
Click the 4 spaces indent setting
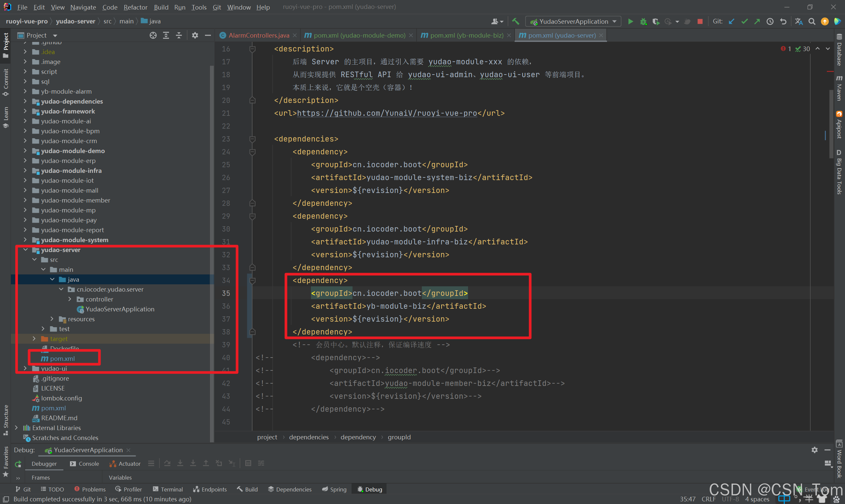tap(757, 499)
